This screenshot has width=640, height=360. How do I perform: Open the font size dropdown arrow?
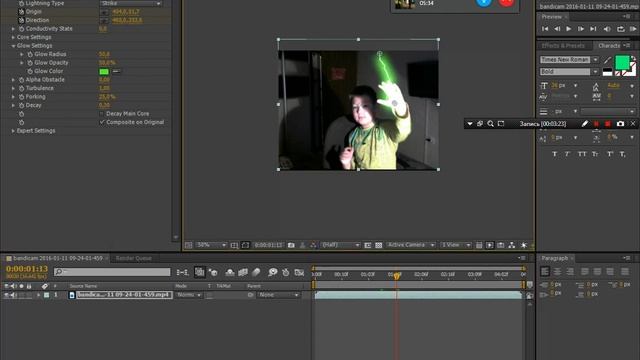click(576, 86)
